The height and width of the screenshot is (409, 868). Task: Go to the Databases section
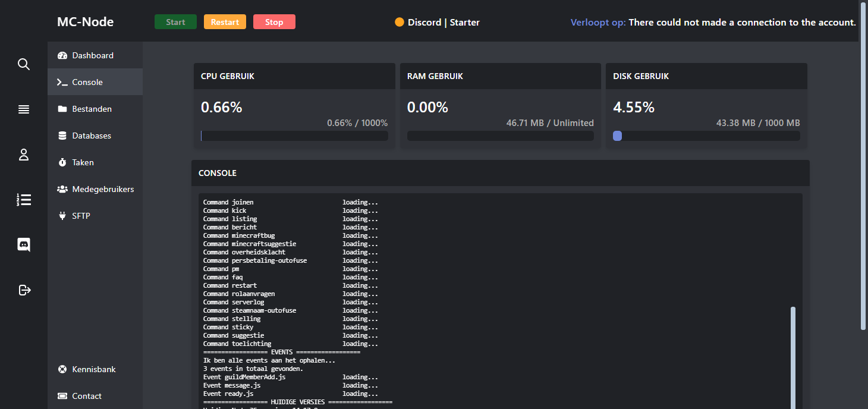92,136
